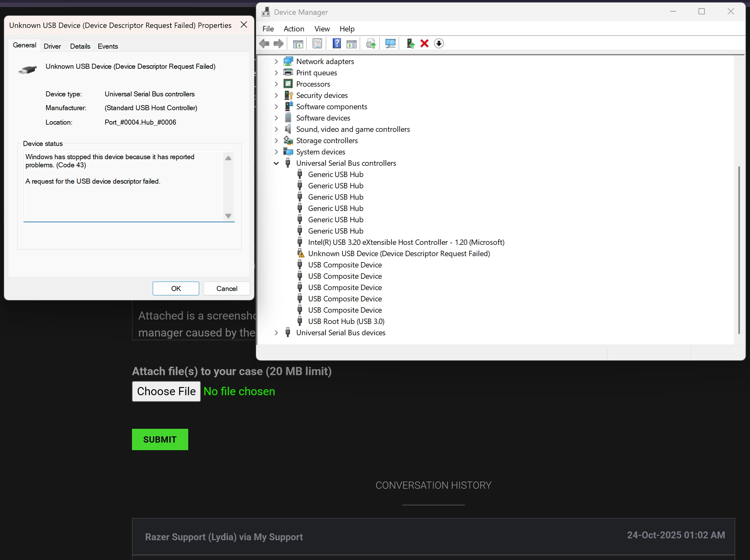This screenshot has height=560, width=750.
Task: Click the Device status scroll-down arrow
Action: (x=228, y=216)
